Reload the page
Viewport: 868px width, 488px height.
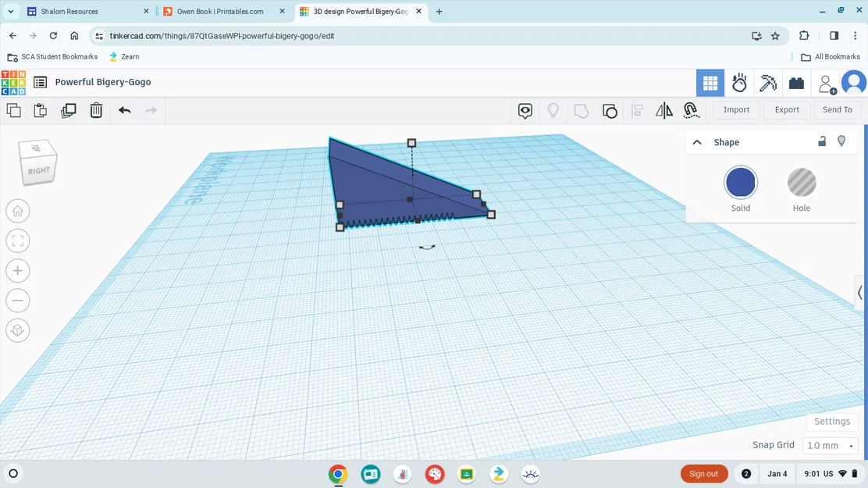[x=53, y=35]
